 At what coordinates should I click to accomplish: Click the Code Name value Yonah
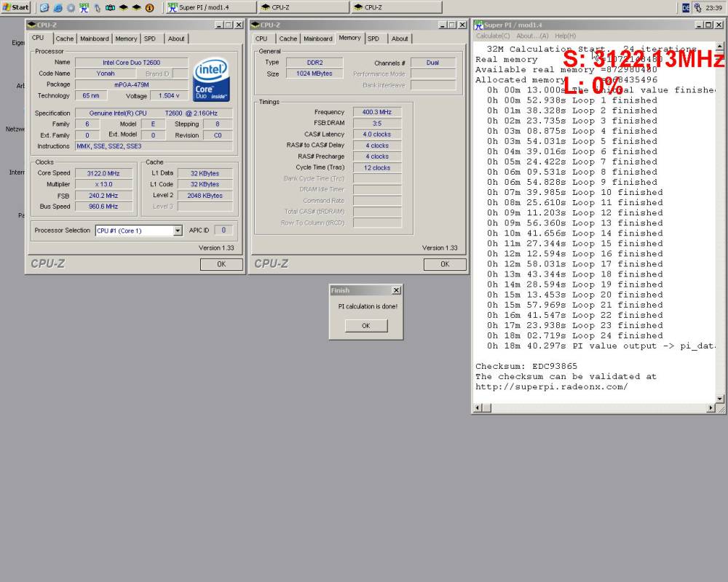click(x=106, y=73)
